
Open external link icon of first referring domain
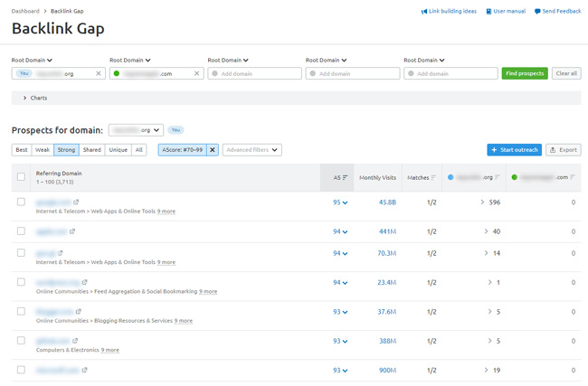(x=76, y=202)
